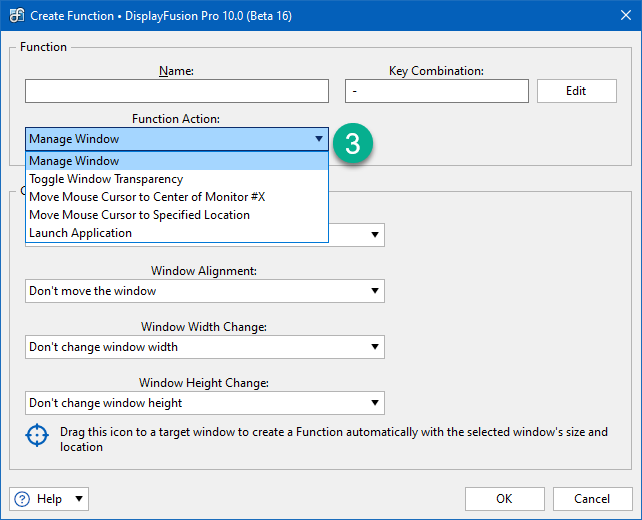Close the Create Function dialog
642x520 pixels.
tap(626, 16)
